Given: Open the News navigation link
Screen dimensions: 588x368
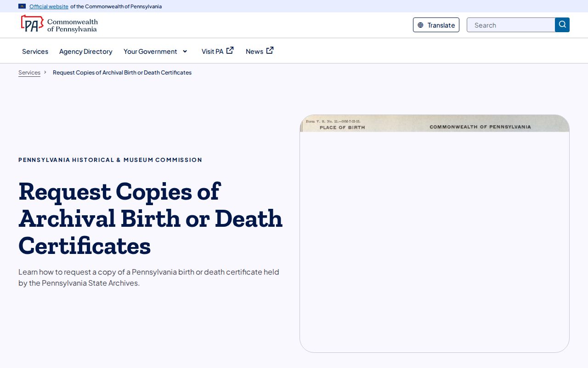Looking at the screenshot, I should 260,52.
